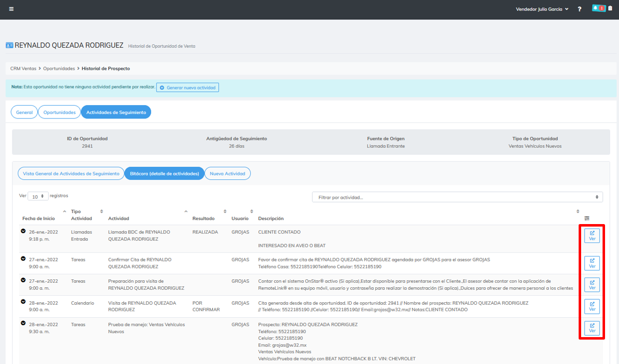
Task: Click Ver for Llamada BDC activity
Action: [x=592, y=236]
